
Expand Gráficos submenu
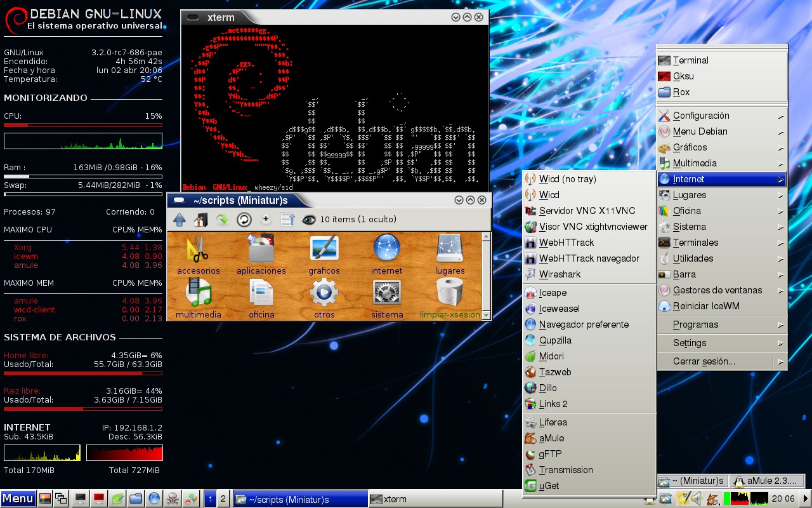pyautogui.click(x=722, y=147)
